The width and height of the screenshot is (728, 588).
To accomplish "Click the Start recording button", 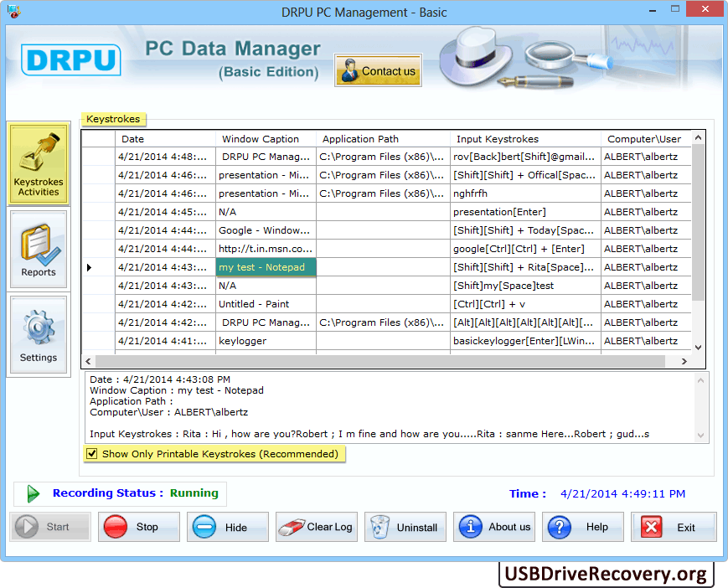I will (x=50, y=527).
